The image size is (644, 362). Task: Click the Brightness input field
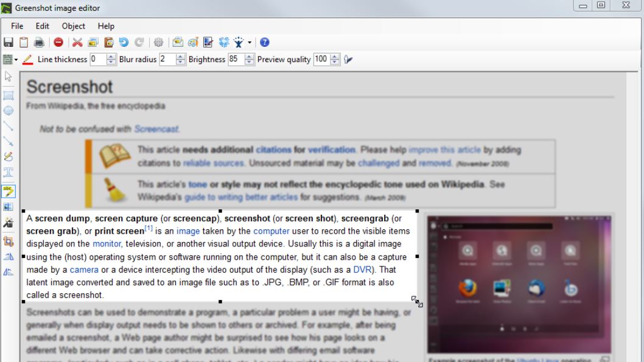click(237, 59)
